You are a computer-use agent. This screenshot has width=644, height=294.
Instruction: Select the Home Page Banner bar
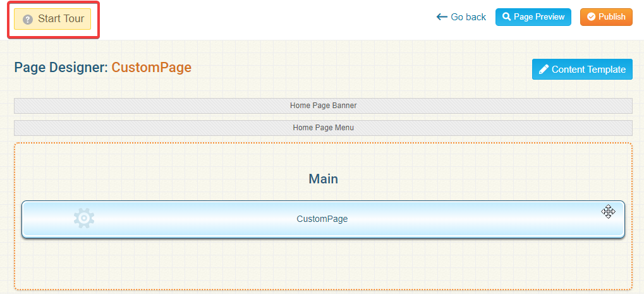(323, 106)
